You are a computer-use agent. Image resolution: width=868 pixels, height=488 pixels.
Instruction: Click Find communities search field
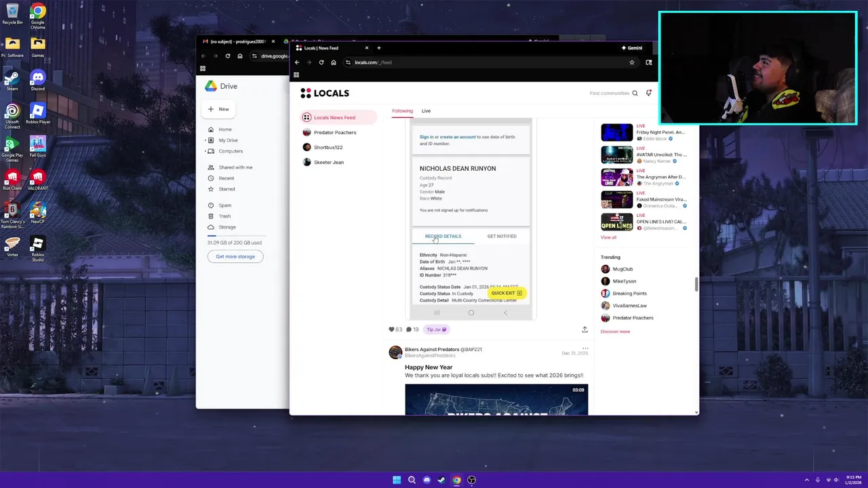tap(610, 93)
